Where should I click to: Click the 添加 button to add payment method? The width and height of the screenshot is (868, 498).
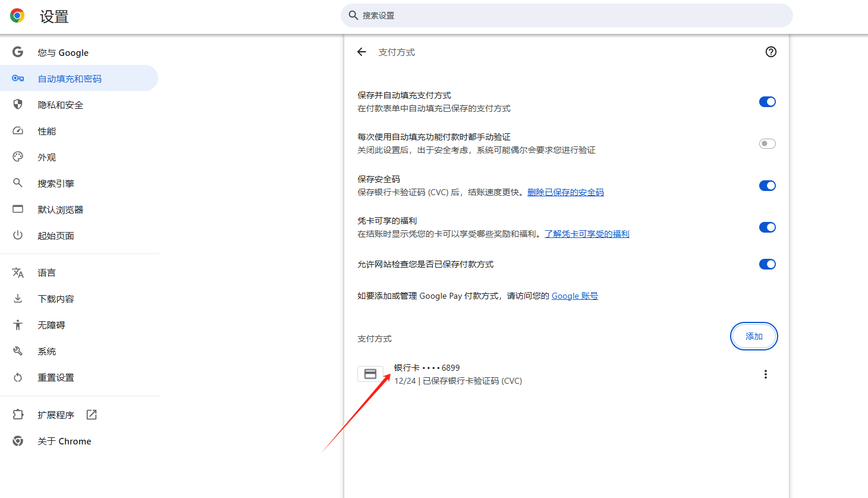pos(754,336)
